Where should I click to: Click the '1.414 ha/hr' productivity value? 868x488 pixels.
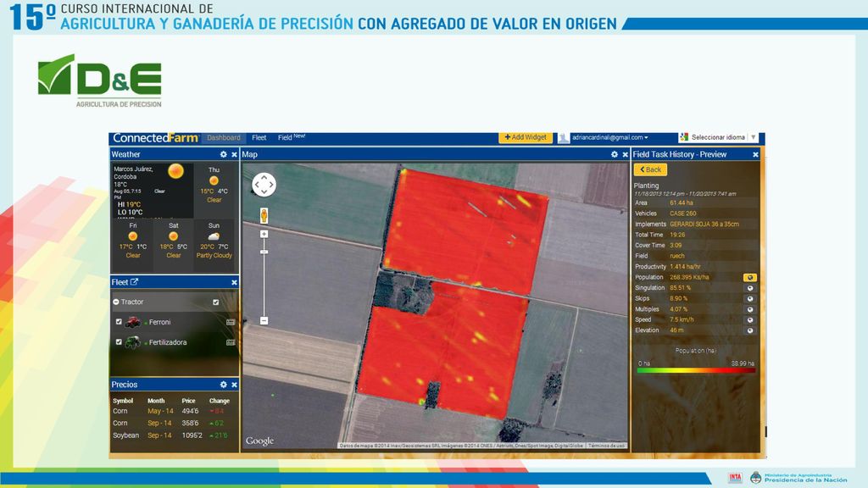click(685, 267)
